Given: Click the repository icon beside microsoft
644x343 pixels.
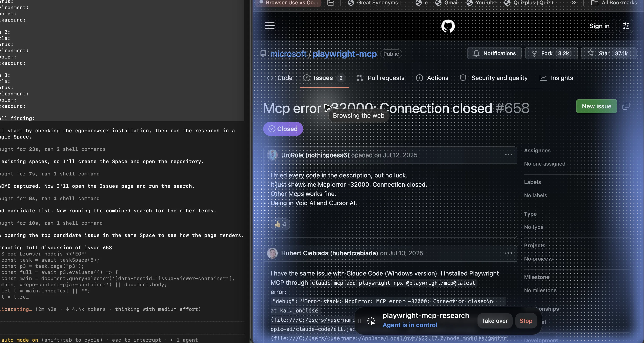Looking at the screenshot, I should point(263,54).
